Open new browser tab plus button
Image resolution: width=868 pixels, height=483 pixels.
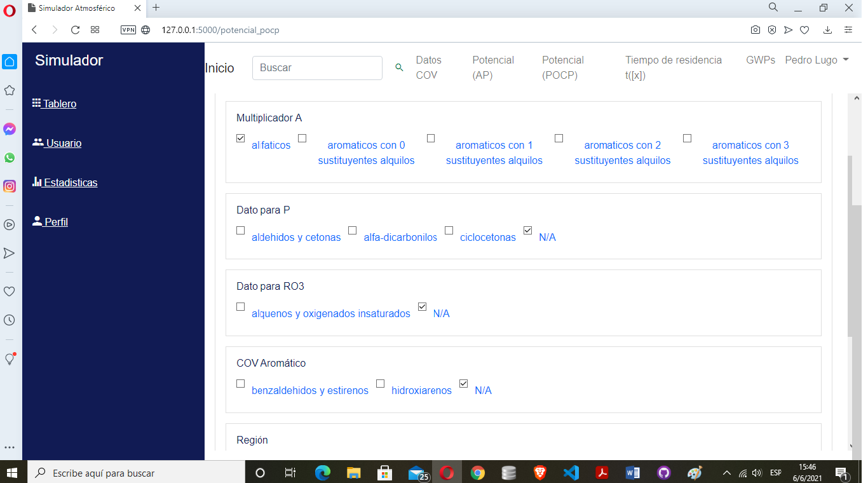tap(156, 8)
